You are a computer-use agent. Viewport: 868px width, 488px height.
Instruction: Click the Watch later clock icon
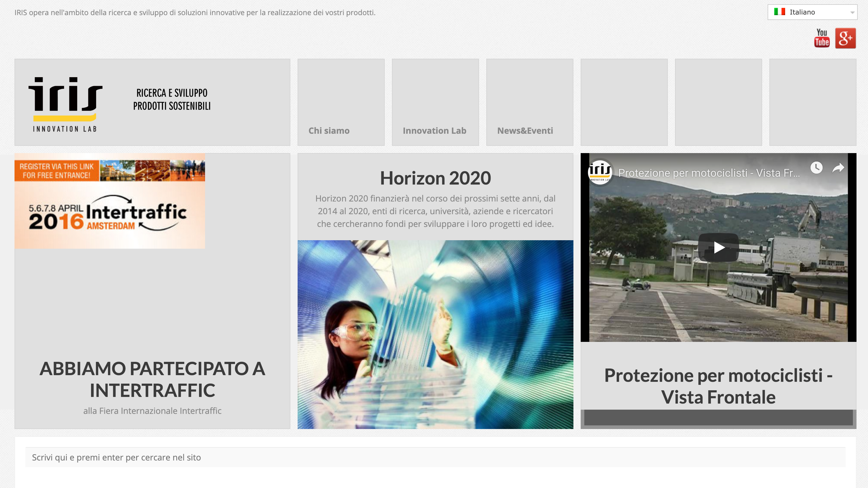tap(816, 168)
